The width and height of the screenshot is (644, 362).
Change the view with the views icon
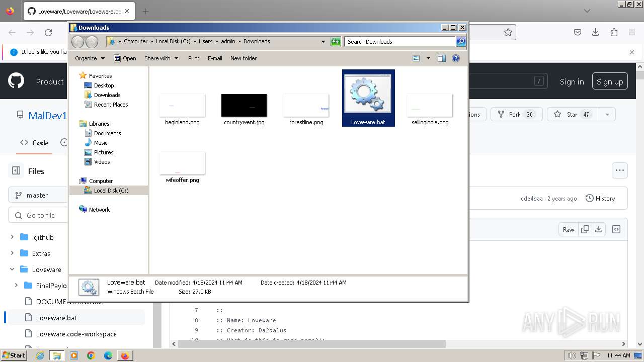416,58
